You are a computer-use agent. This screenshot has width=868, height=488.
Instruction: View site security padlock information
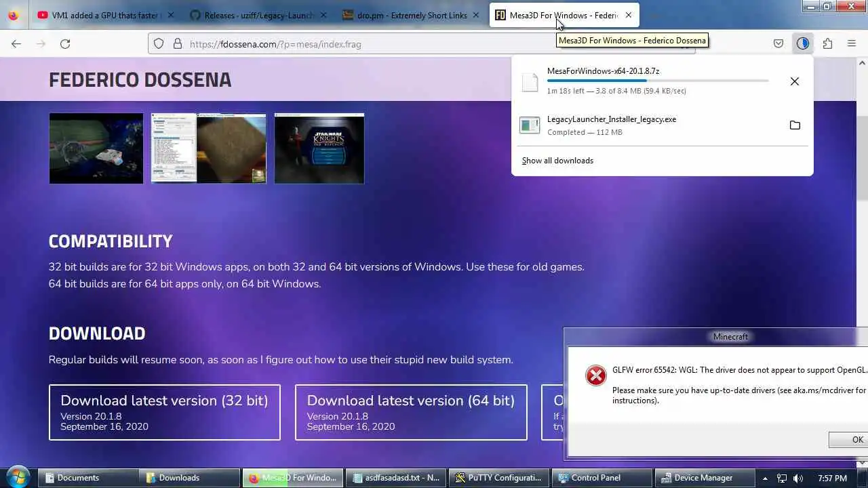pos(178,43)
